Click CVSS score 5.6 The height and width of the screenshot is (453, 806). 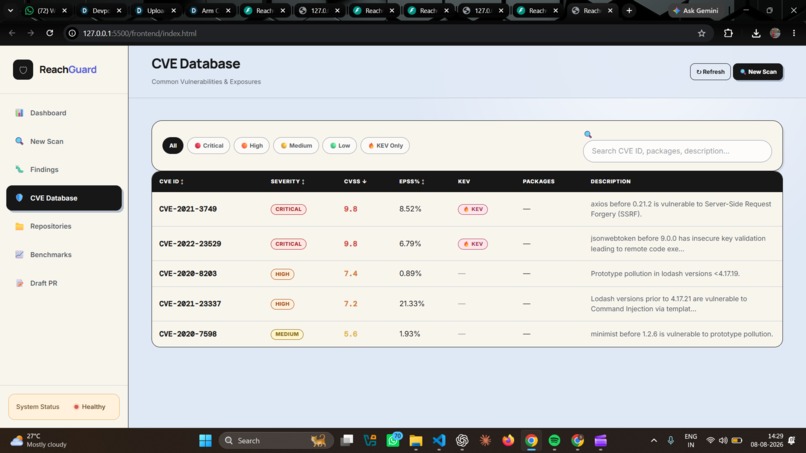pos(351,334)
